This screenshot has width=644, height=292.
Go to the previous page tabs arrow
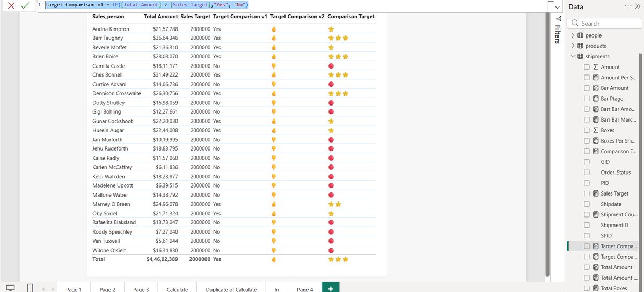tap(42, 289)
